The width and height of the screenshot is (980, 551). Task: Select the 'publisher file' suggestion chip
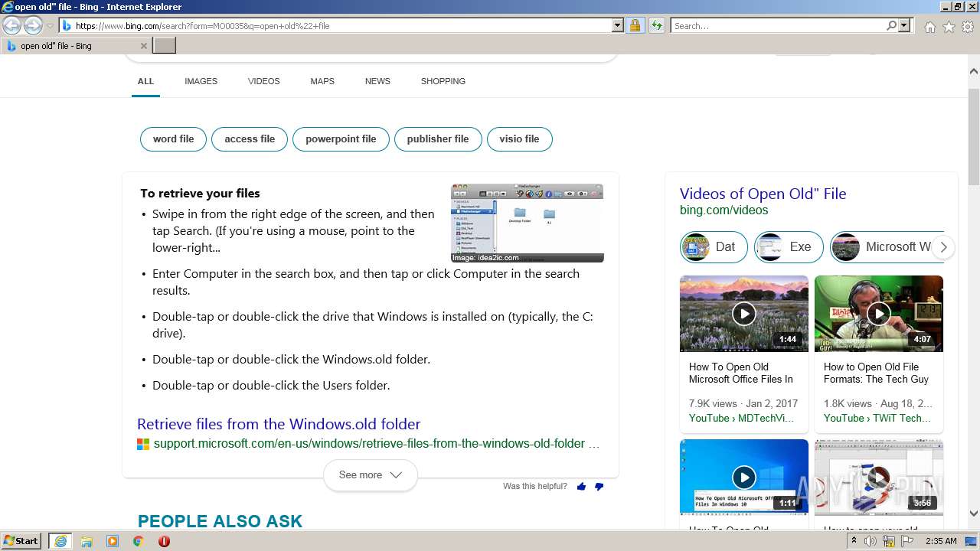tap(438, 139)
